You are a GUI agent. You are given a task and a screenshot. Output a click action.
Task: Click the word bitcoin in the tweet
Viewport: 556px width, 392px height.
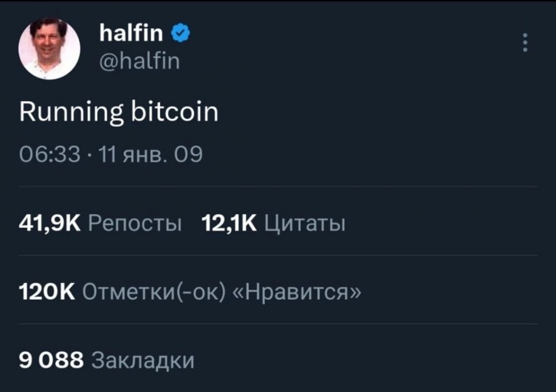[x=175, y=113]
